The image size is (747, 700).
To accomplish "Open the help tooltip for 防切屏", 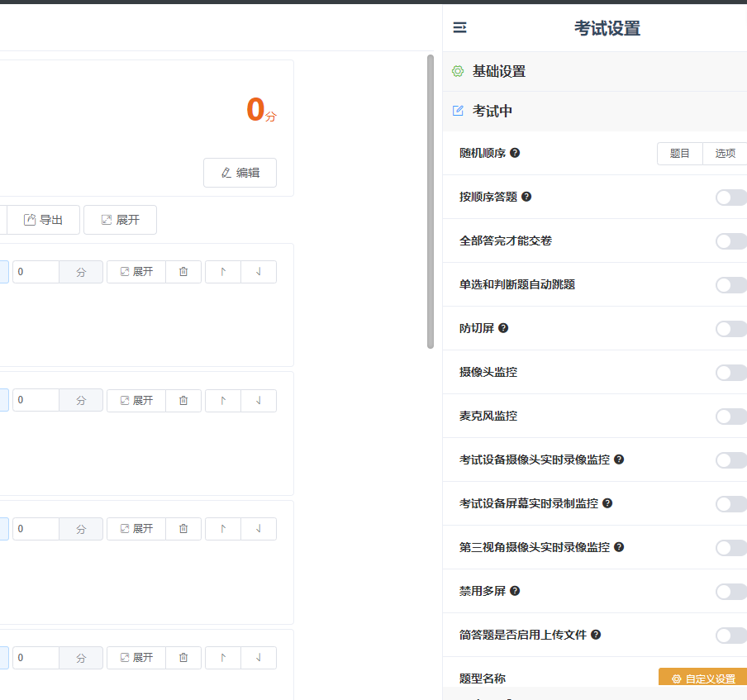I will [503, 328].
